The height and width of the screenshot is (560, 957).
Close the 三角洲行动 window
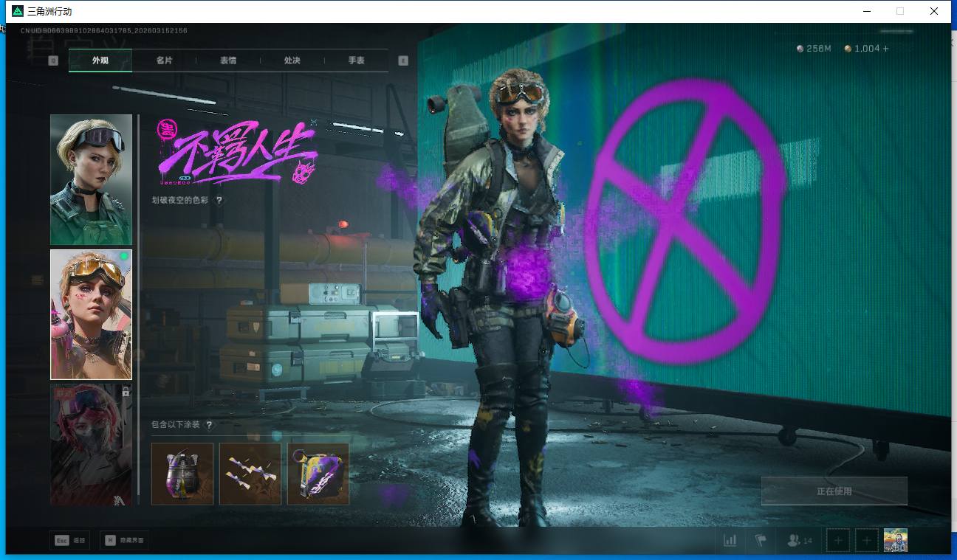934,11
